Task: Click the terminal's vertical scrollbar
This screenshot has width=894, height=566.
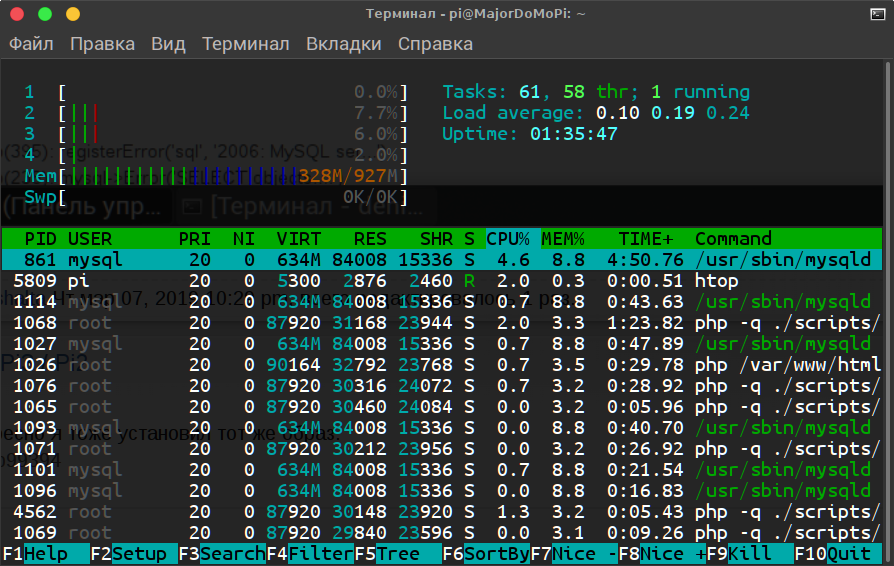Action: click(888, 311)
